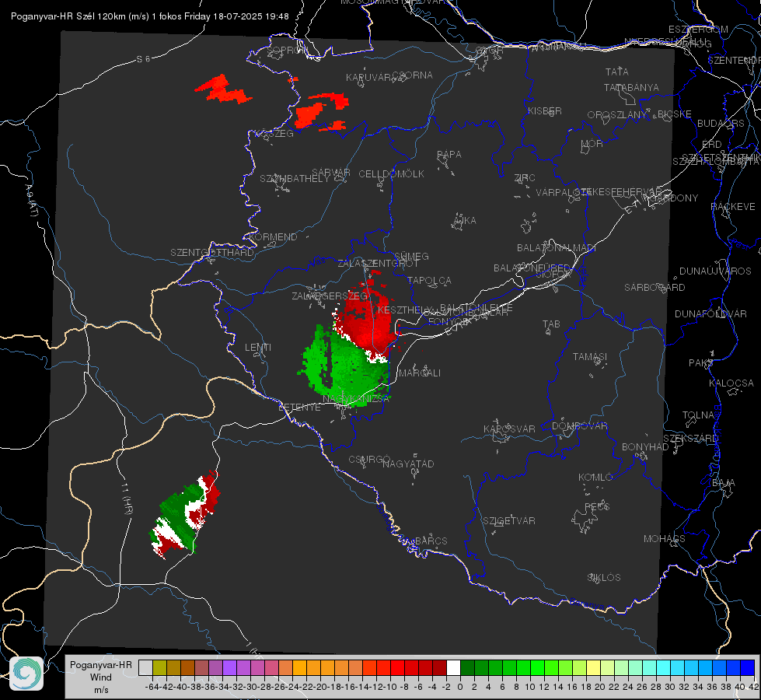The image size is (761, 700).
Task: Click the CSORNA town label
Action: (x=413, y=75)
